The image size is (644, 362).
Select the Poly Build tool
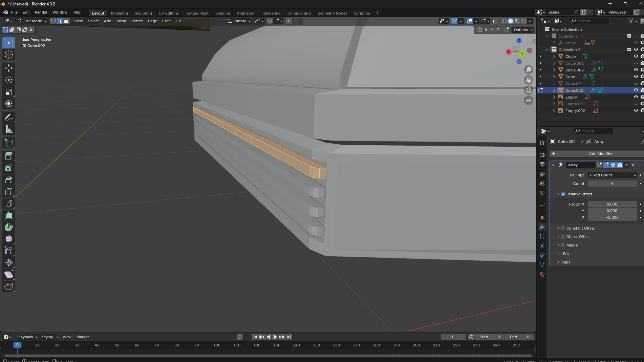point(9,215)
